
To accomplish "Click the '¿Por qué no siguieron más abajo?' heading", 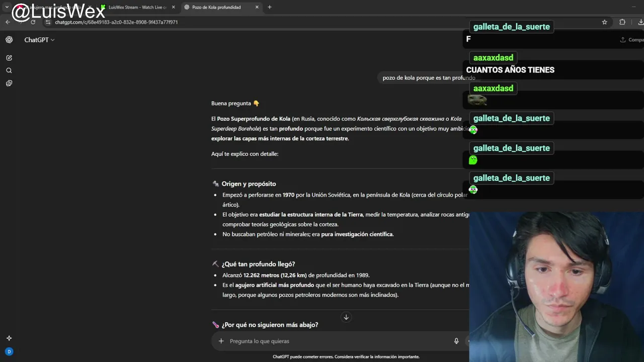I will 270,325.
